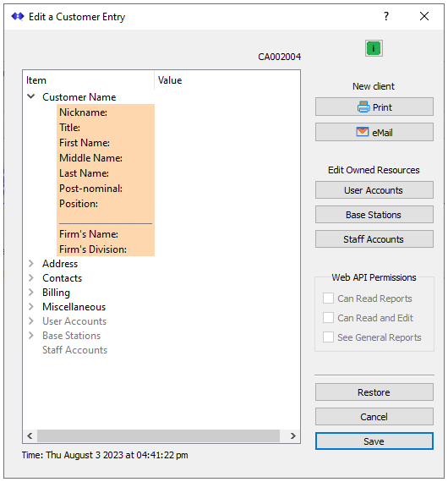Screen dimensions: 448x482
Task: Expand the Contacts tree node
Action: coord(30,278)
